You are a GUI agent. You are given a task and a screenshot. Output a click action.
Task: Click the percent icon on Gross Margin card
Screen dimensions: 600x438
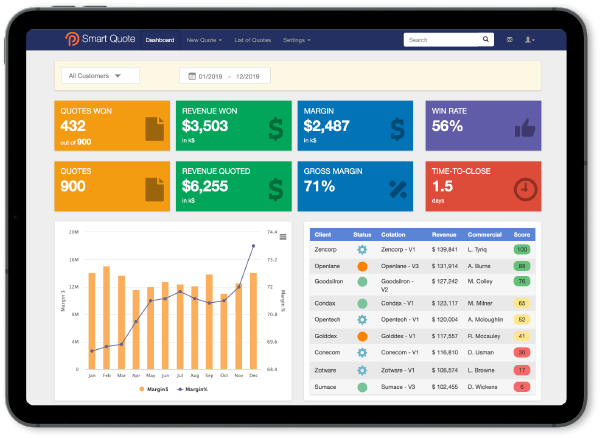click(x=398, y=189)
